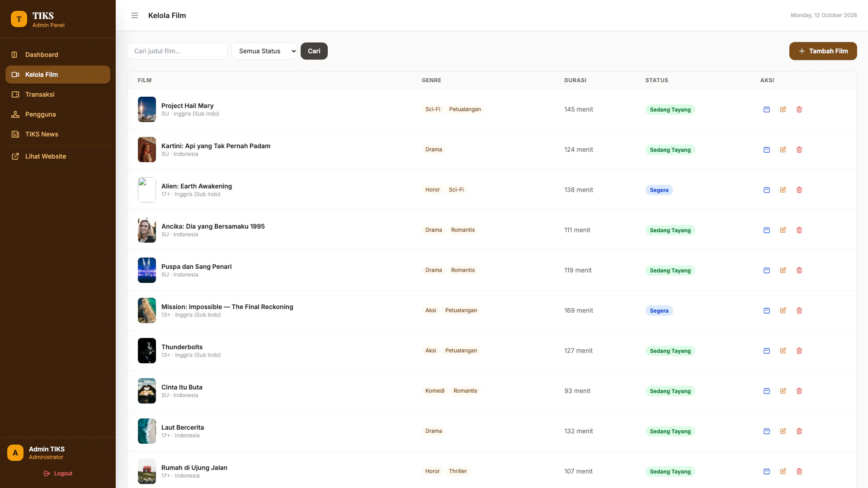Open schedule for Cinta Itu Buta
Viewport: 868px width, 488px height.
[767, 391]
